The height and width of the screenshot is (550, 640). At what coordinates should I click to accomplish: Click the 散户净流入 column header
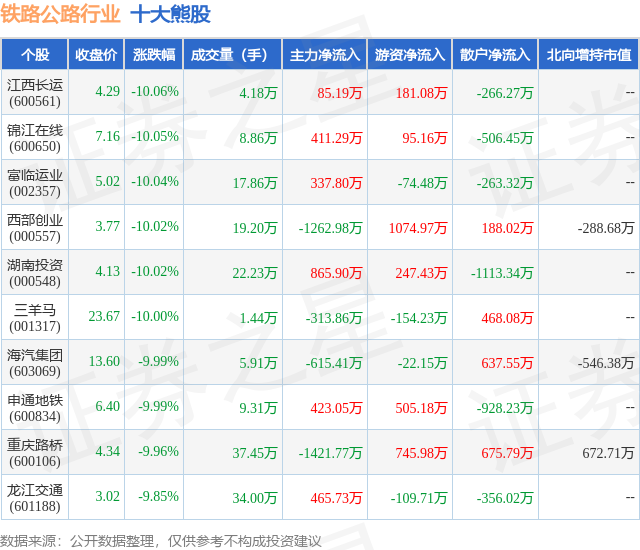[x=495, y=55]
